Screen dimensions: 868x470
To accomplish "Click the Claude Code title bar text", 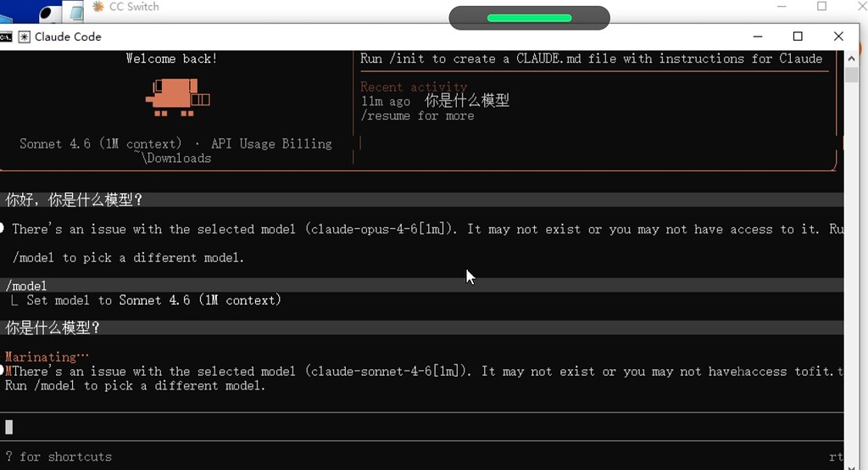I will tap(68, 36).
